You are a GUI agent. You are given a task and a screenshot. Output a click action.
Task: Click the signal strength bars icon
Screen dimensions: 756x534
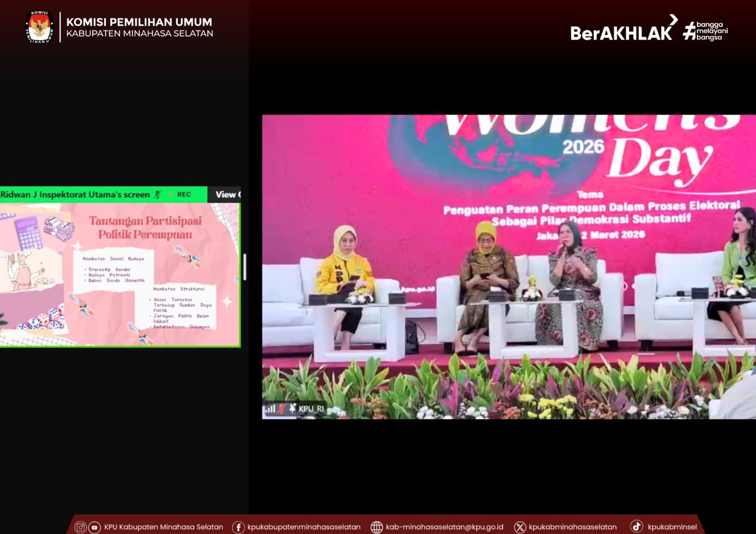pos(270,409)
